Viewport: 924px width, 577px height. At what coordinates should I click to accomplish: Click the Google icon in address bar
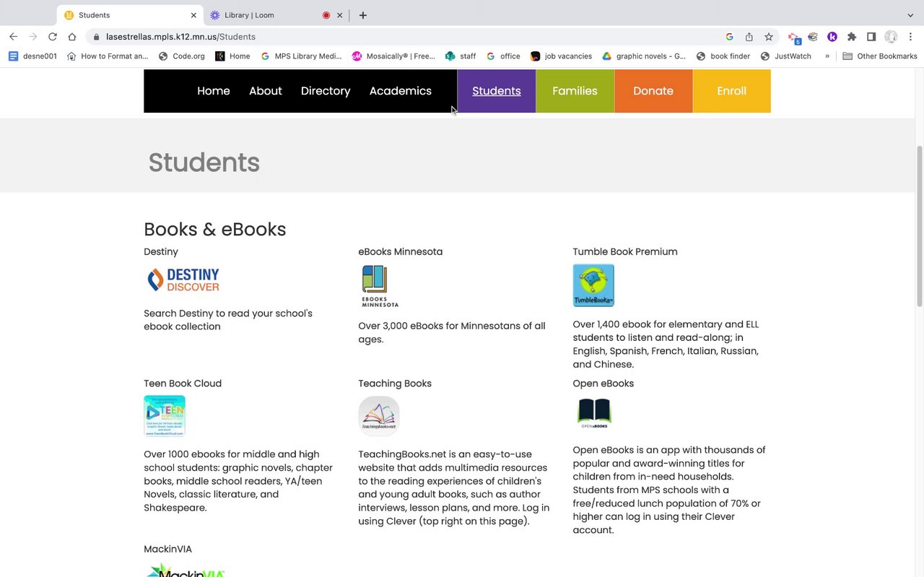click(x=730, y=37)
